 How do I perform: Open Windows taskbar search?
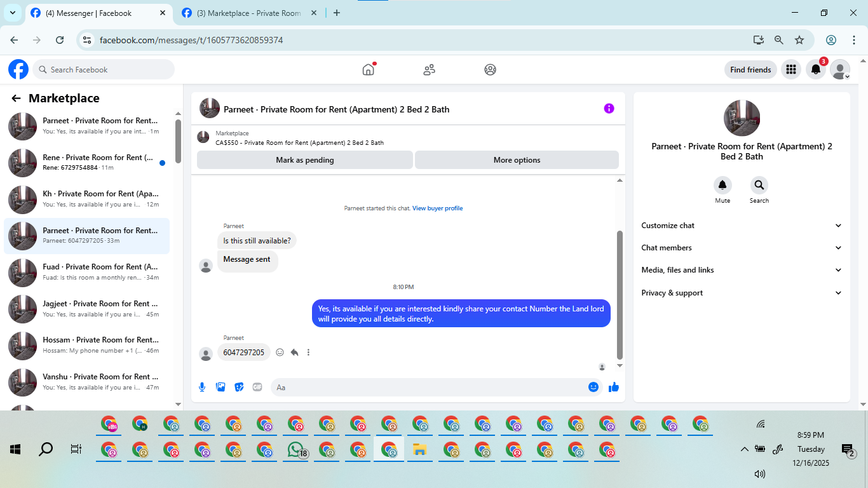click(x=46, y=449)
